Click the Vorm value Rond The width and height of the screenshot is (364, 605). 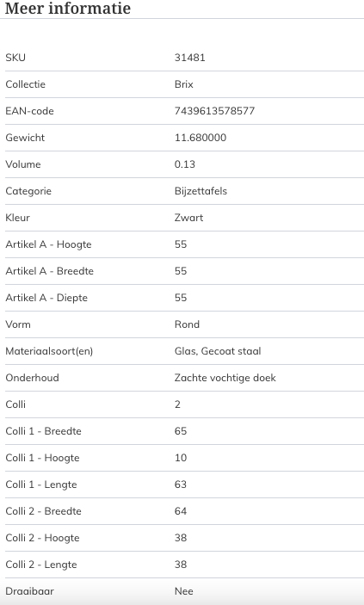[187, 324]
